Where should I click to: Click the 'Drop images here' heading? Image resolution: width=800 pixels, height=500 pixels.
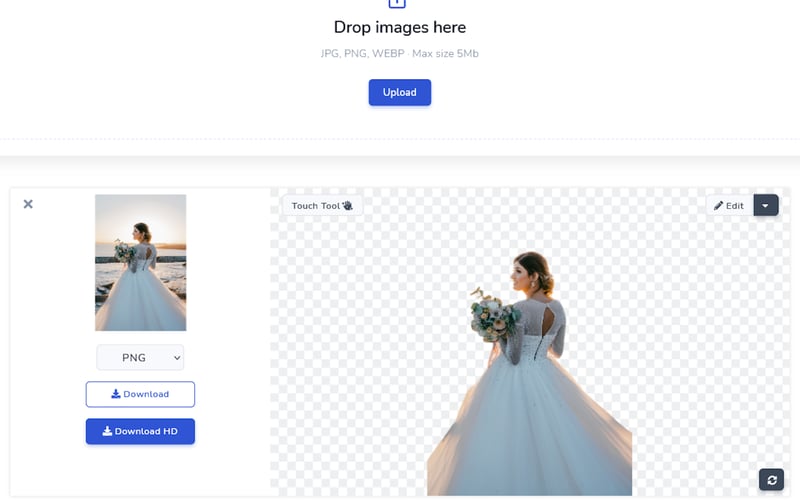tap(399, 27)
